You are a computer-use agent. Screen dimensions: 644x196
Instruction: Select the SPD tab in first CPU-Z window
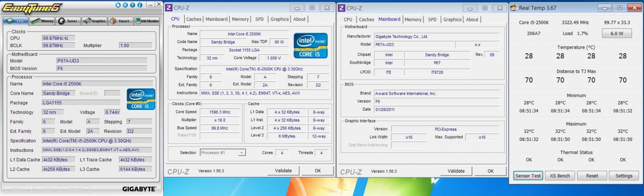(260, 19)
